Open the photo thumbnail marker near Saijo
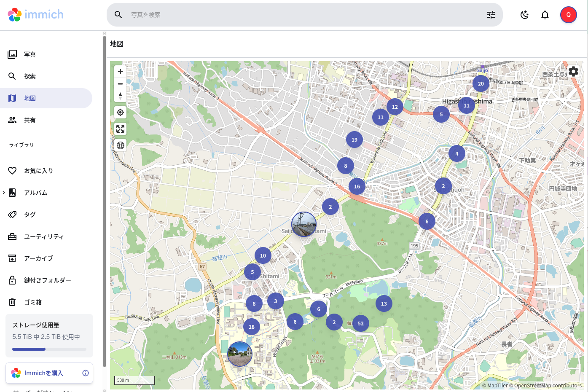Screen dimensions: 588x392 click(x=304, y=225)
